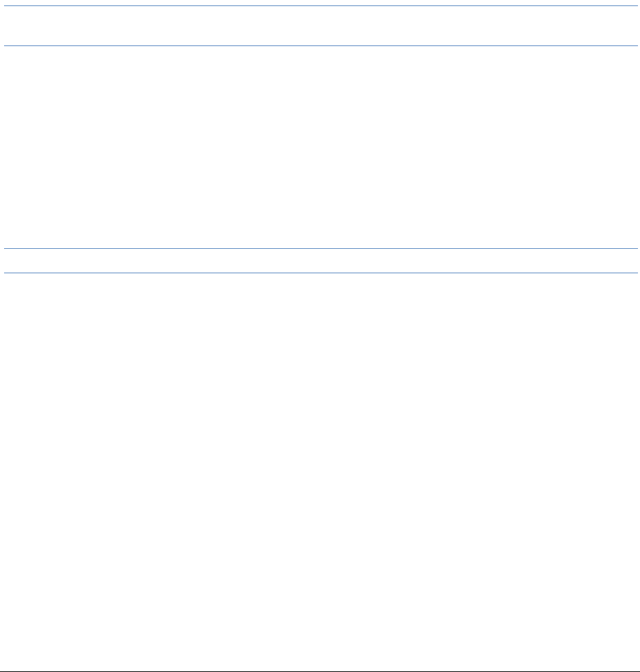Click the second blue divider line from top
Screen dimensions: 640x672
tap(321, 45)
